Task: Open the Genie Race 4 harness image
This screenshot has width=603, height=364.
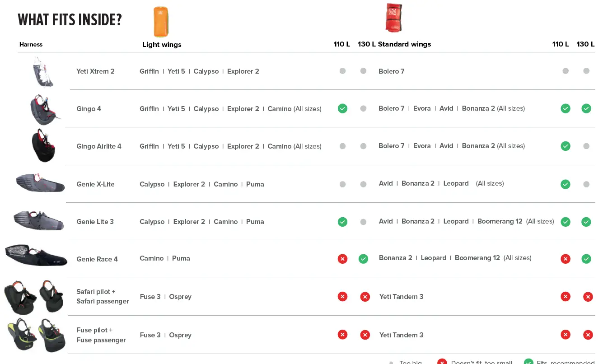Action: click(x=36, y=256)
